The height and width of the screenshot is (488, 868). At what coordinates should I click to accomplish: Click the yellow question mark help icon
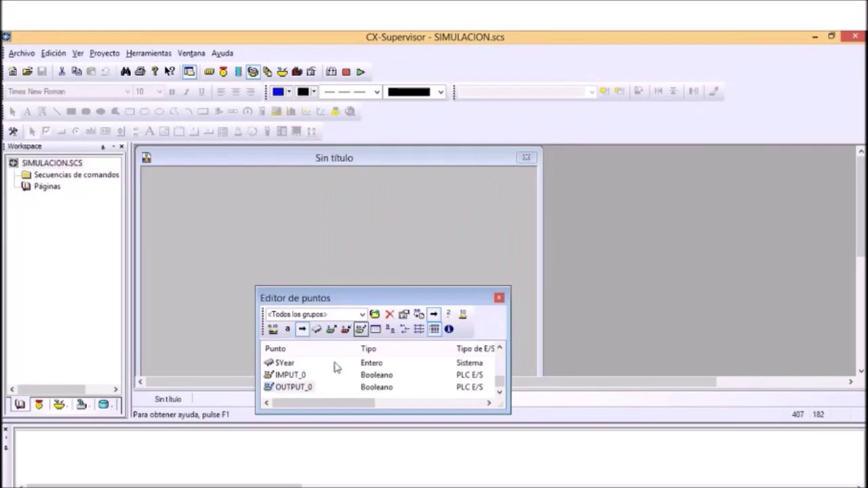click(155, 72)
